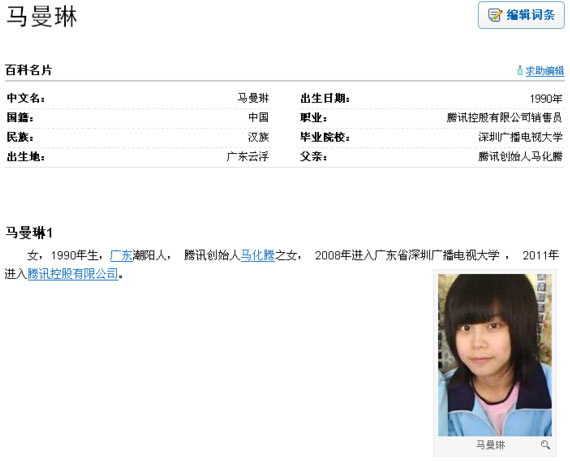The image size is (570, 461).
Task: Click the magnifier icon under the photo
Action: pos(545,444)
